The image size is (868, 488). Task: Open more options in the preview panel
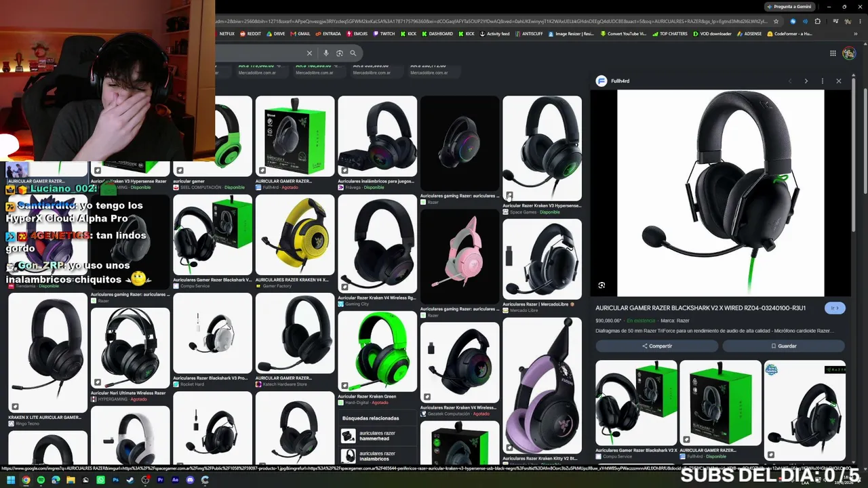click(823, 81)
